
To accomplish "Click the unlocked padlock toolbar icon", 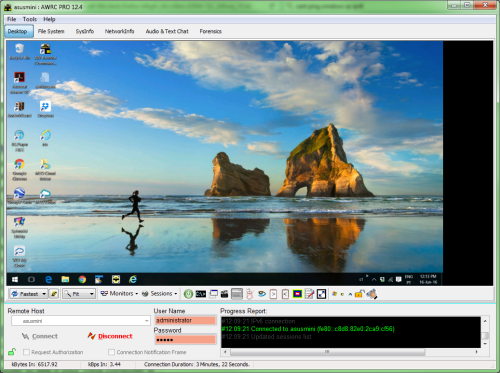I will pyautogui.click(x=359, y=294).
